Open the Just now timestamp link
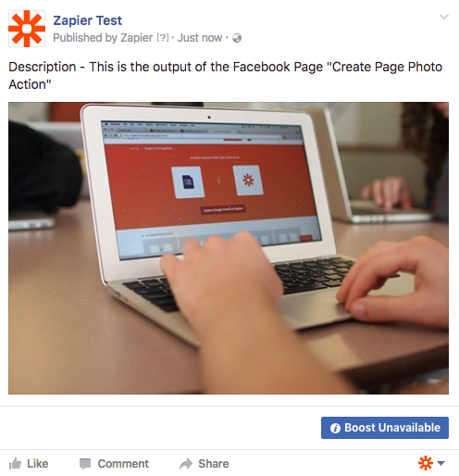This screenshot has height=476, width=459. [x=200, y=38]
